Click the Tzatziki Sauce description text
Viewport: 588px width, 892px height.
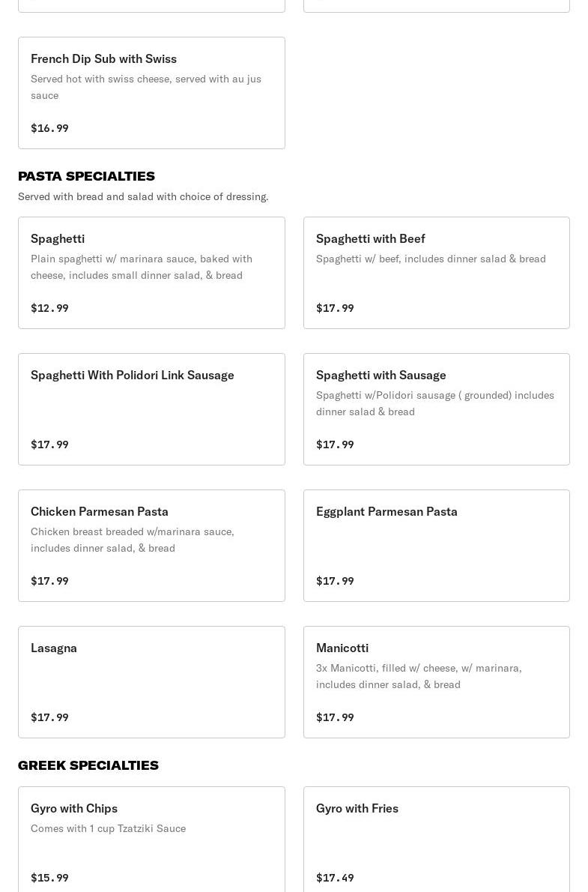(x=108, y=828)
